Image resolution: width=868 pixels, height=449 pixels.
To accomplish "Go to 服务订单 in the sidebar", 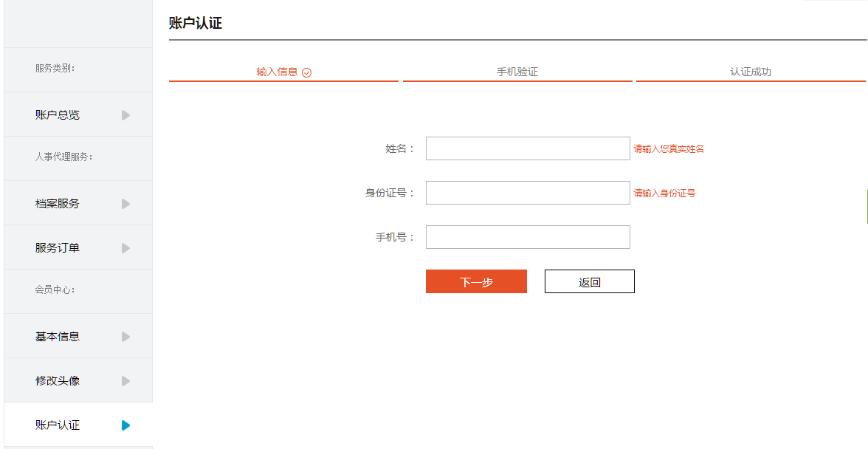I will 78,247.
